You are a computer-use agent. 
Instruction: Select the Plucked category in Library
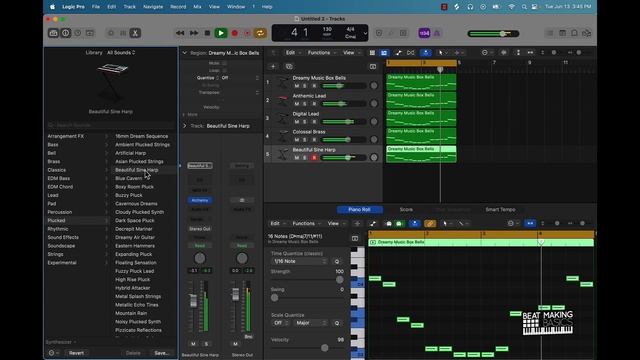point(77,220)
